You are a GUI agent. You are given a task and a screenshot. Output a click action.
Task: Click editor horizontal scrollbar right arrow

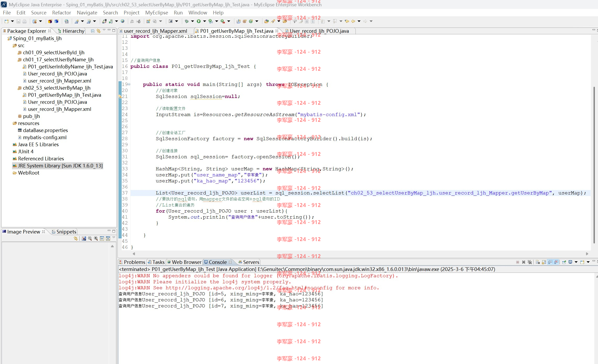587,254
